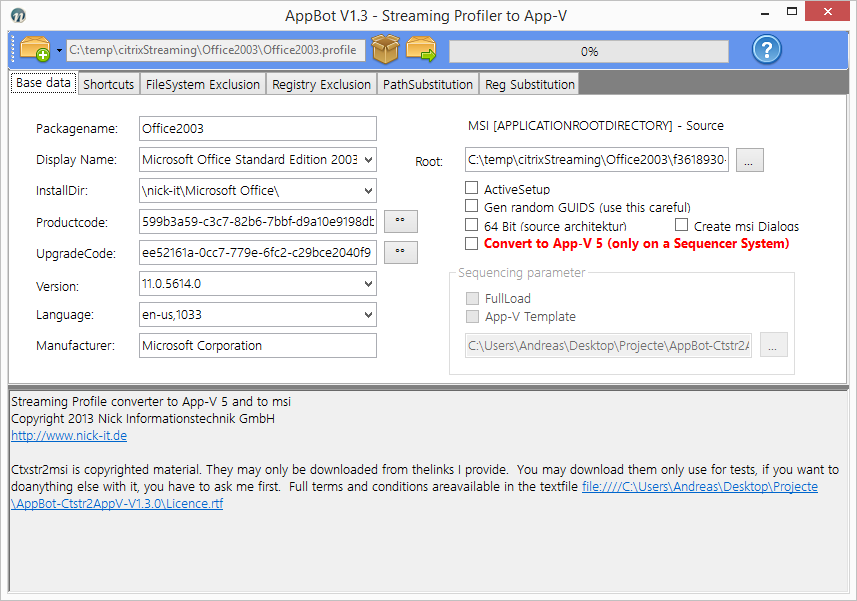Switch to the Shortcuts tab

[x=108, y=84]
